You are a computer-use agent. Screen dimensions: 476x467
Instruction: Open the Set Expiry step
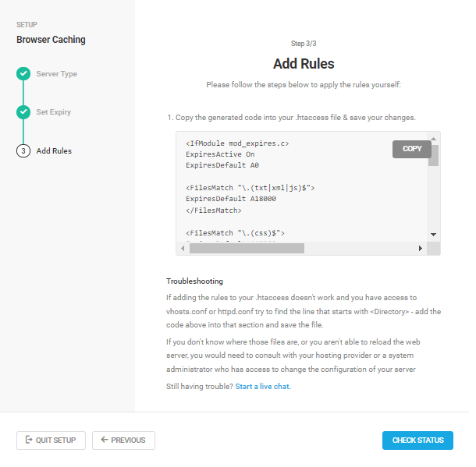53,112
